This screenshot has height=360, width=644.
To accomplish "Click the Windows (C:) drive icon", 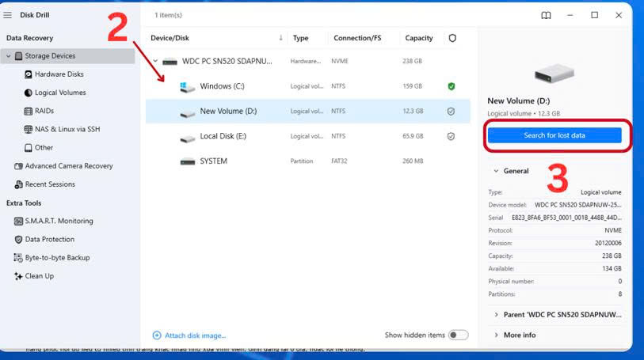I will tap(187, 87).
